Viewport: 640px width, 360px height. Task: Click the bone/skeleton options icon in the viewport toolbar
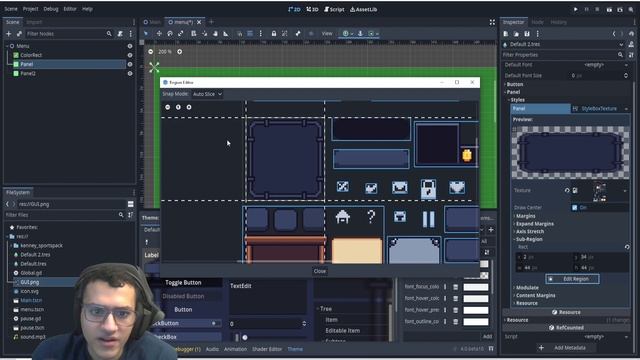click(298, 33)
